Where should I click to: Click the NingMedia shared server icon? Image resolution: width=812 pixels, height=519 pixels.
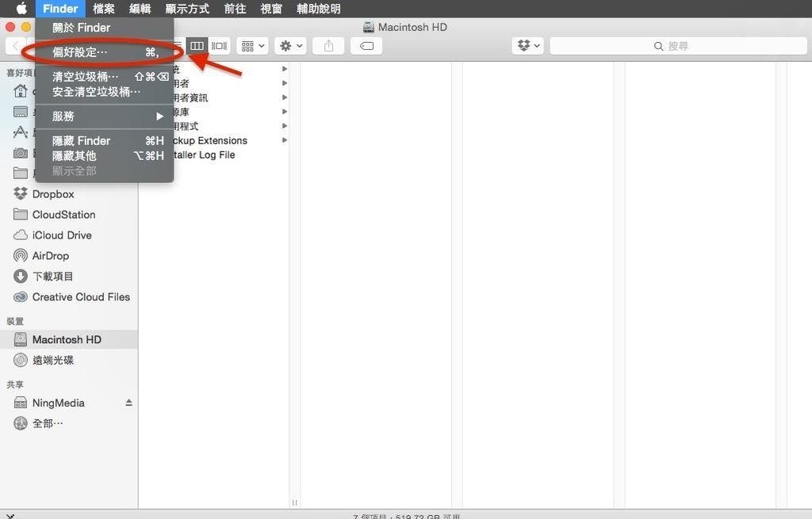point(20,403)
